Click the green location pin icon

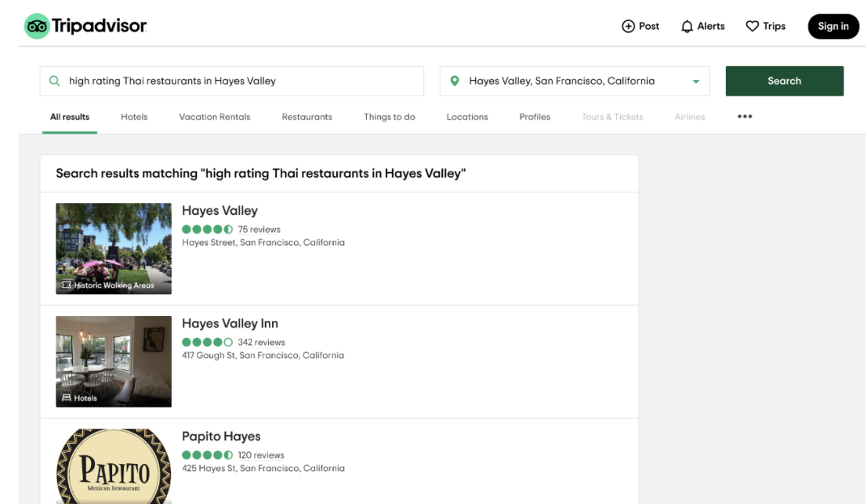click(455, 81)
